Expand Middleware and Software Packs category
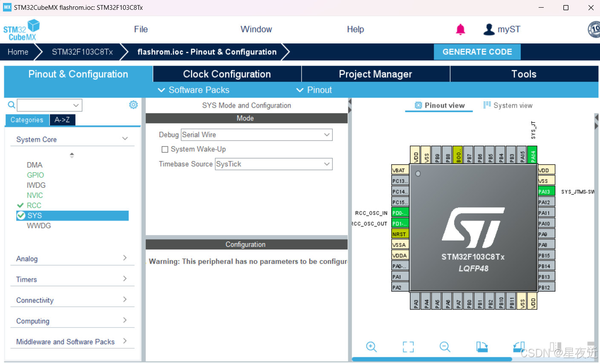 [72, 341]
